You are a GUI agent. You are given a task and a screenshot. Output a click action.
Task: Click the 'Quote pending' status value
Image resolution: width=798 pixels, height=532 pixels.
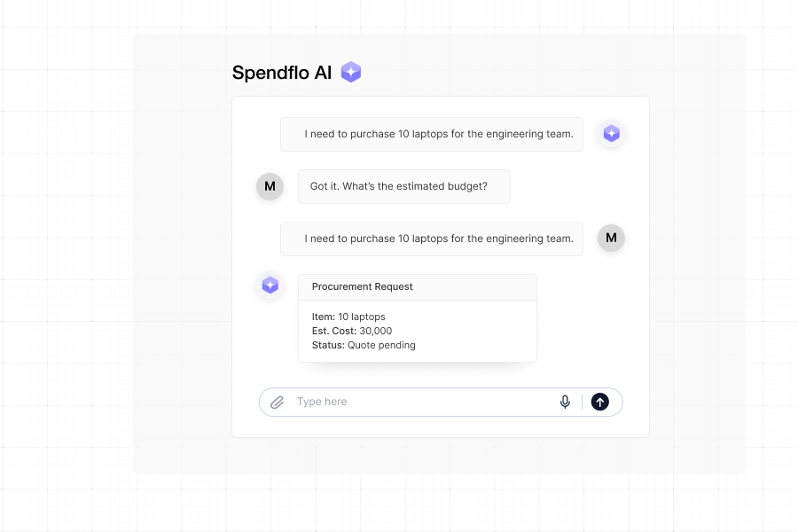[381, 345]
